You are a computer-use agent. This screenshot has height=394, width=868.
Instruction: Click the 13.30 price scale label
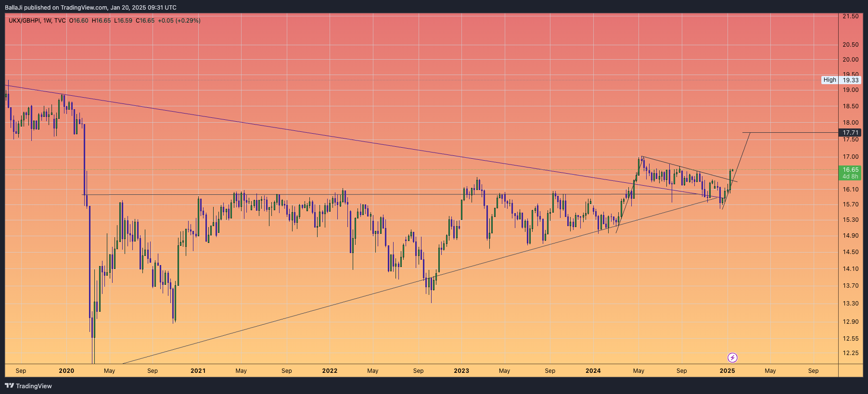851,304
